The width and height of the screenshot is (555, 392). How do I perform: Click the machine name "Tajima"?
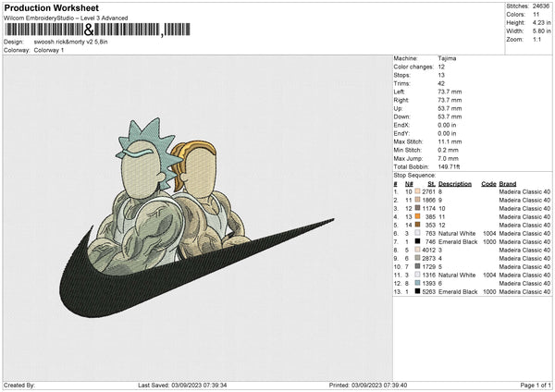[447, 58]
